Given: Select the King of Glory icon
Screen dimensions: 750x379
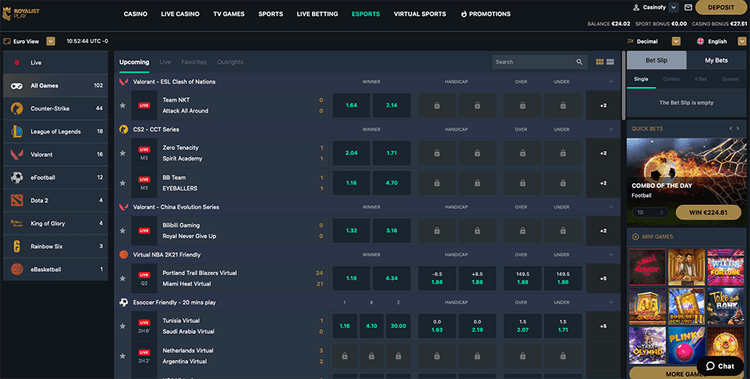Looking at the screenshot, I should 17,223.
